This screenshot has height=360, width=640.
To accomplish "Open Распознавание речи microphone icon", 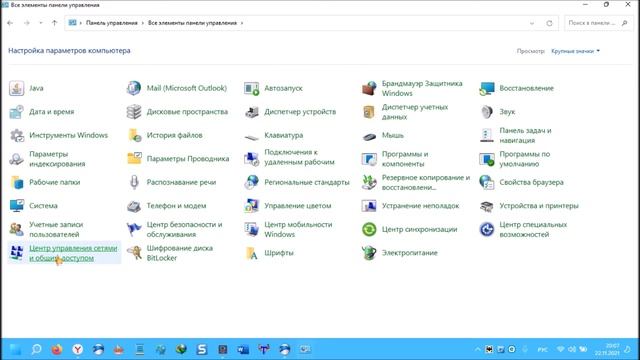I will pyautogui.click(x=134, y=182).
